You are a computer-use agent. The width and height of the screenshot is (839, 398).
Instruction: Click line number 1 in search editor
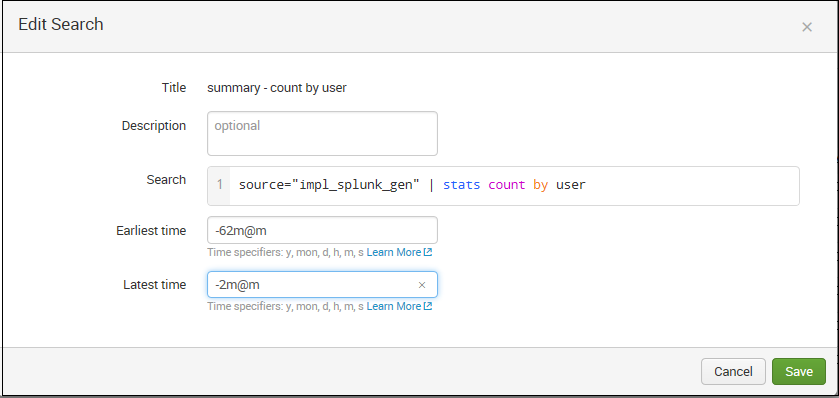point(219,185)
